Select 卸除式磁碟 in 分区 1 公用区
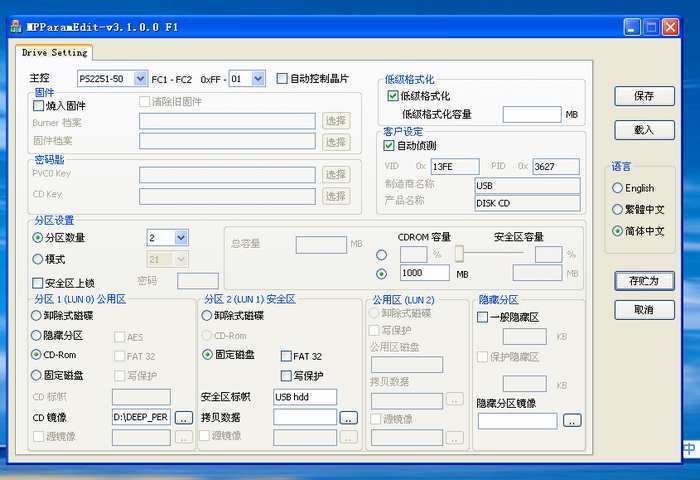Screen dimensions: 700x480 pos(36,315)
